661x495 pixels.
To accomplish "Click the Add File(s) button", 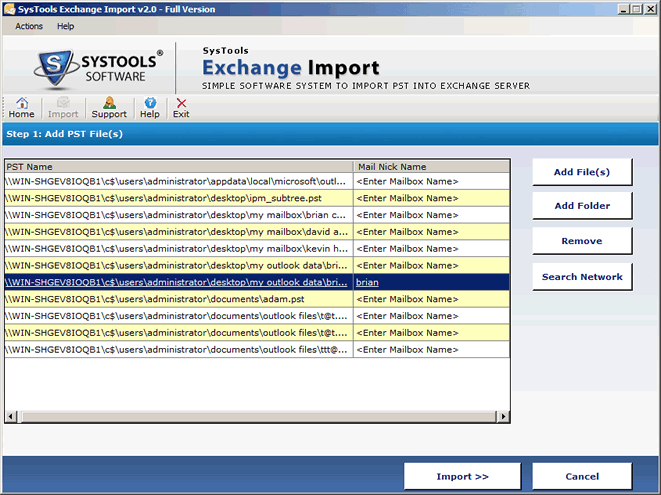I will coord(582,172).
